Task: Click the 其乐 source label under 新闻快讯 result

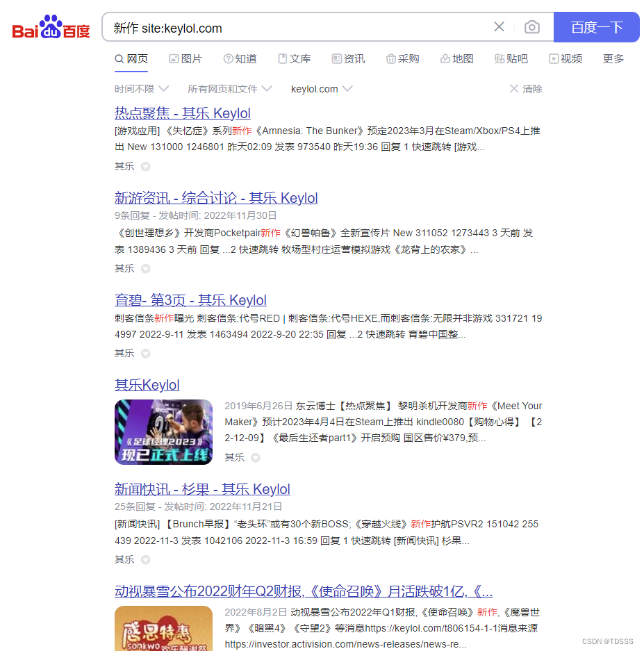Action: [124, 559]
